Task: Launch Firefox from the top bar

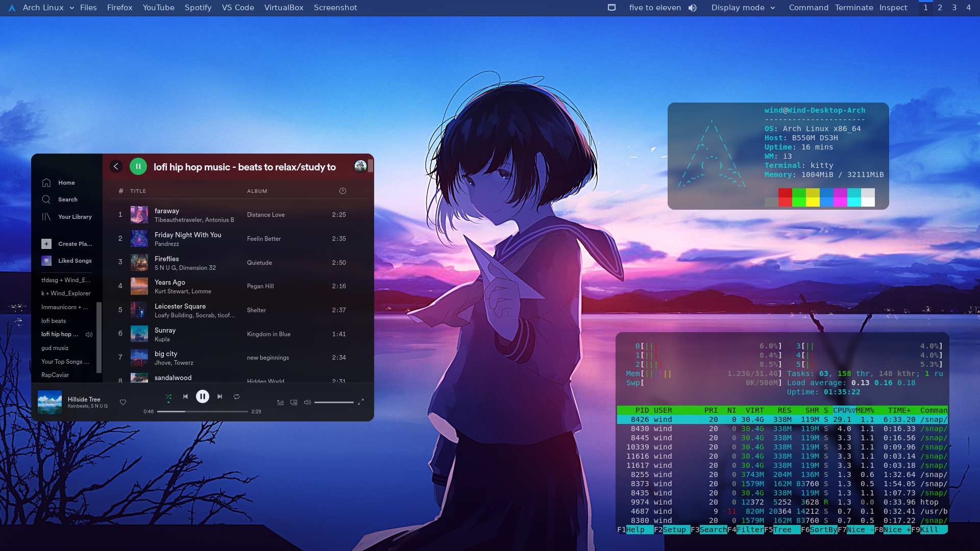Action: (x=119, y=8)
